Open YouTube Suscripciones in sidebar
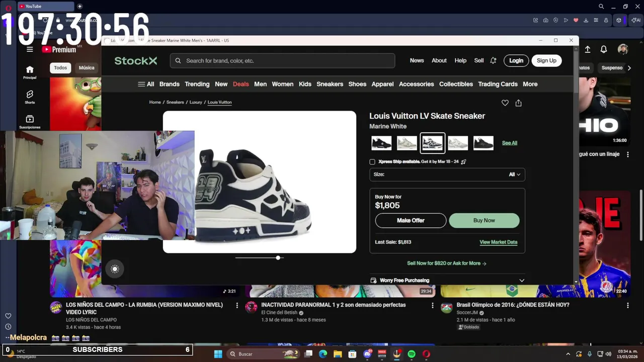Viewport: 644px width, 362px height. [30, 122]
